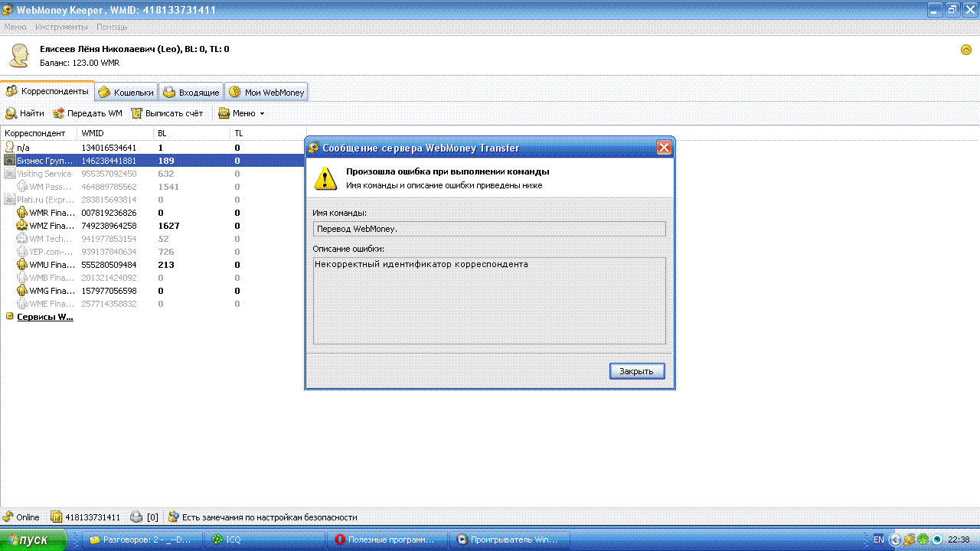Click the BL value 726

165,252
